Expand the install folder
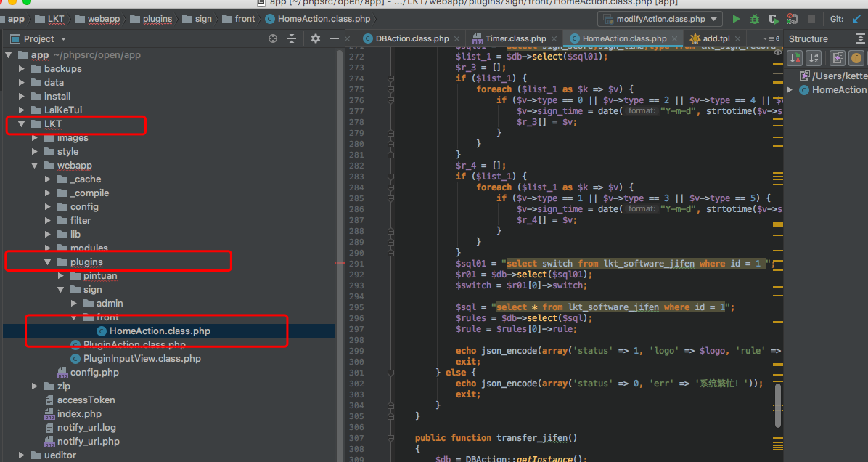The width and height of the screenshot is (868, 462). 22,97
